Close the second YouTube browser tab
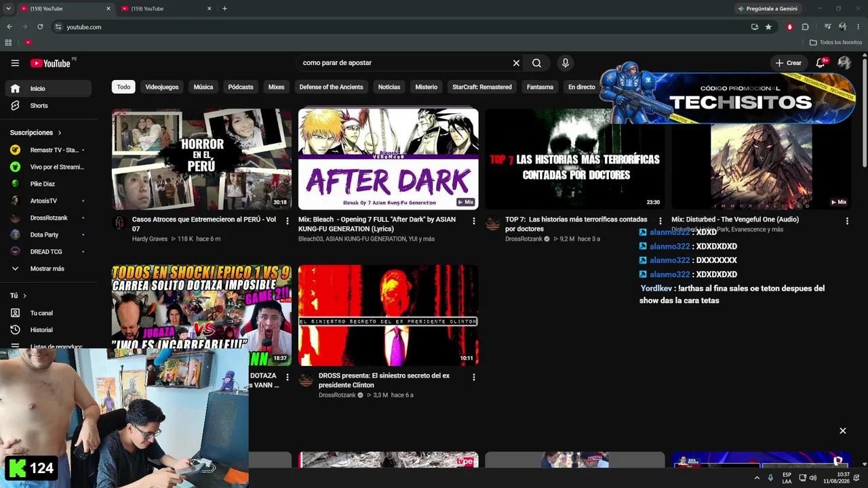868x488 pixels. 209,9
